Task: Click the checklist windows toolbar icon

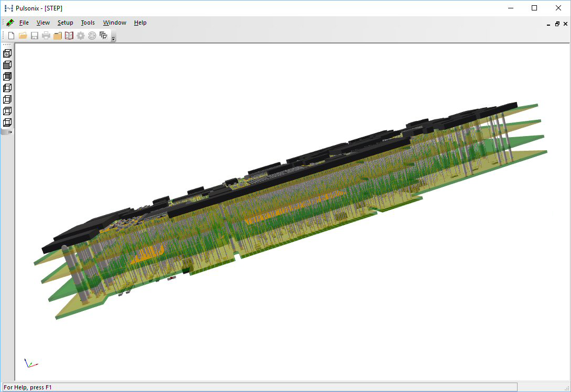Action: coord(103,36)
